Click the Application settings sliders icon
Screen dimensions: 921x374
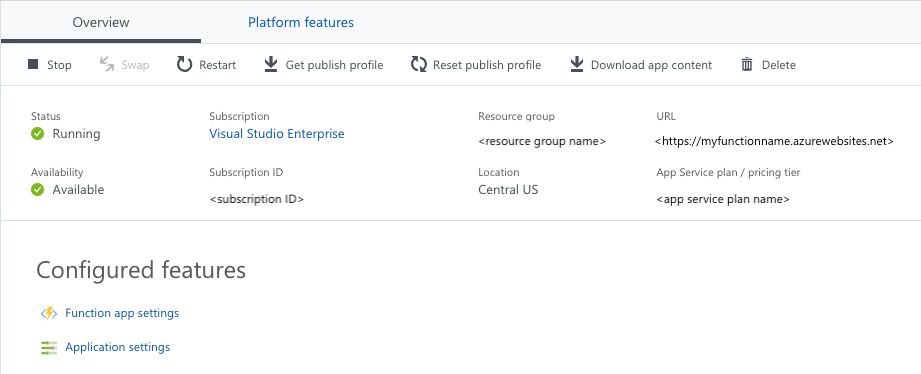point(49,348)
